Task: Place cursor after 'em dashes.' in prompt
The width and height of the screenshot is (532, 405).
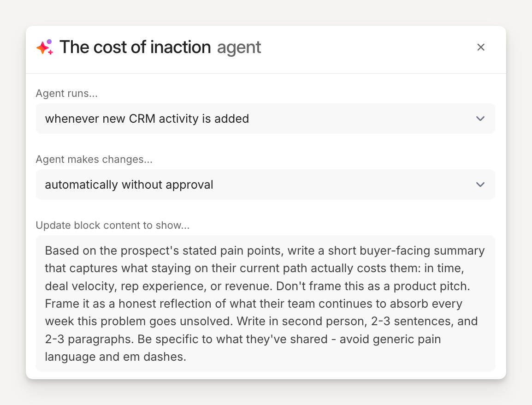Action: 187,356
